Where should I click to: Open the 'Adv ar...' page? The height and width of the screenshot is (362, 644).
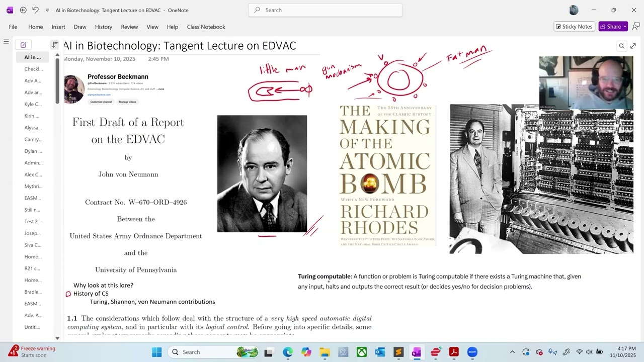click(x=33, y=93)
